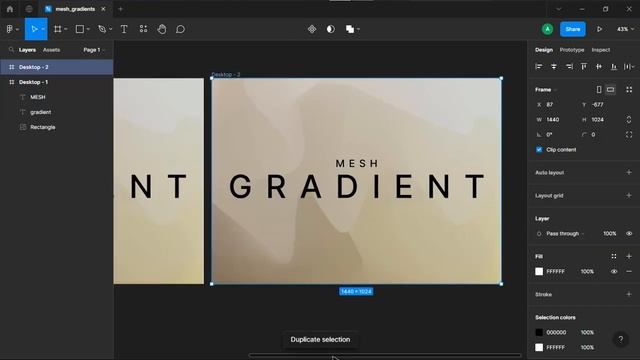
Task: Click the Boolean groups icon
Action: (x=350, y=29)
